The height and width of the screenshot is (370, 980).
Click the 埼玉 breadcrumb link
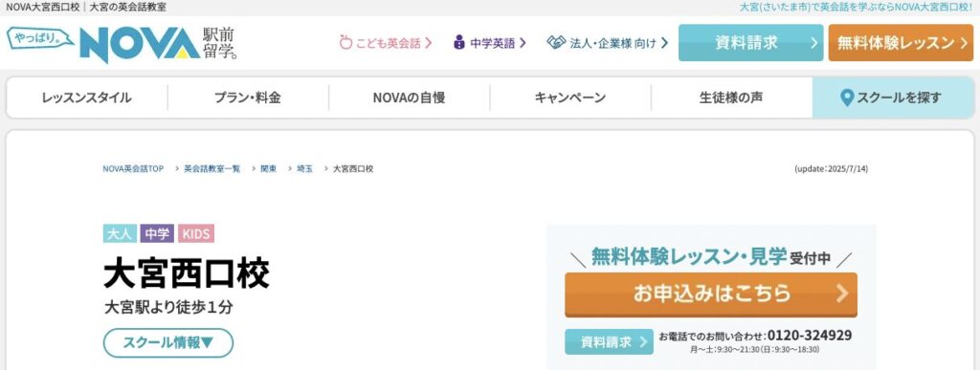tap(304, 169)
